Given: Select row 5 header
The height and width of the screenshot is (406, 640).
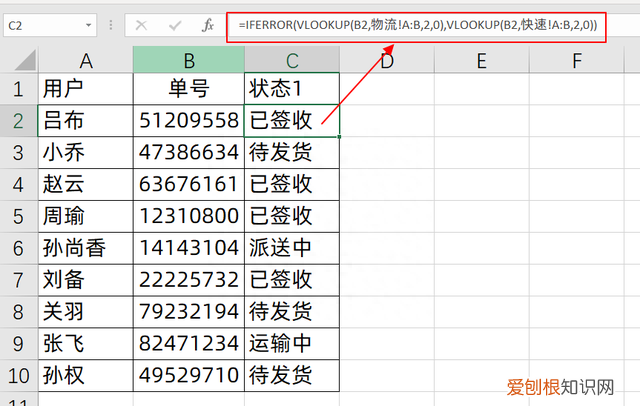Looking at the screenshot, I should pos(19,216).
